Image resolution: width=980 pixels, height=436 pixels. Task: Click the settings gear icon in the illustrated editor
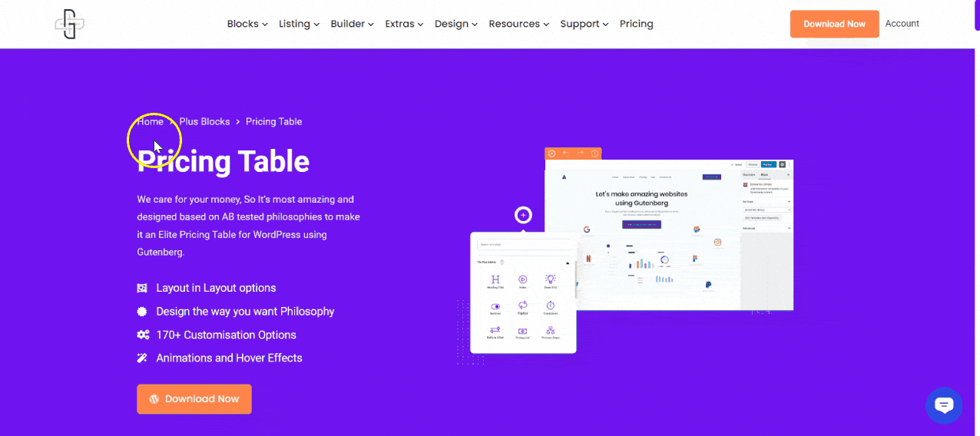point(783,164)
